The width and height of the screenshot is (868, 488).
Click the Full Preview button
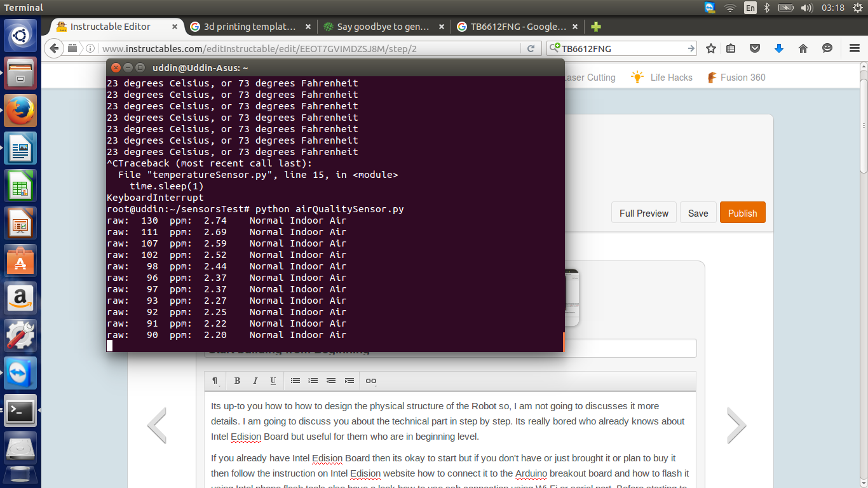pyautogui.click(x=644, y=213)
